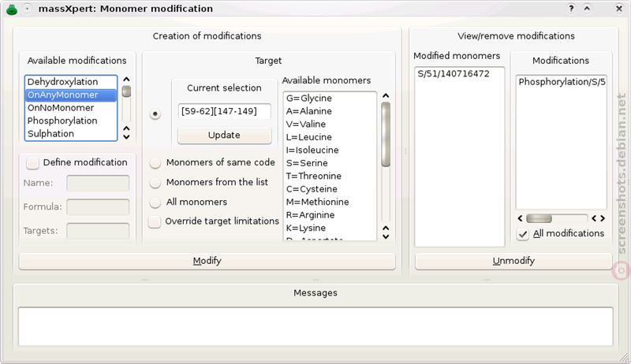
Task: Click bottommost down arrow of Available monomers scrollbar
Action: (x=386, y=236)
